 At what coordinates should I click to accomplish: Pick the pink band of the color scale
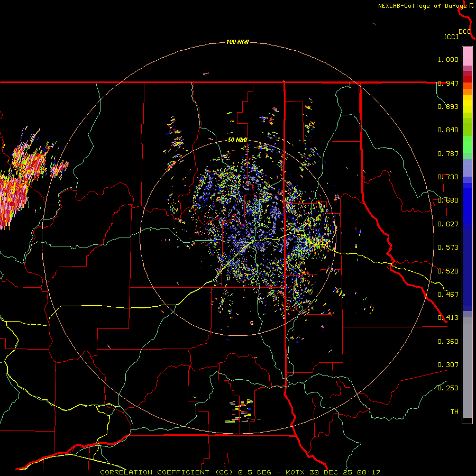[x=467, y=57]
